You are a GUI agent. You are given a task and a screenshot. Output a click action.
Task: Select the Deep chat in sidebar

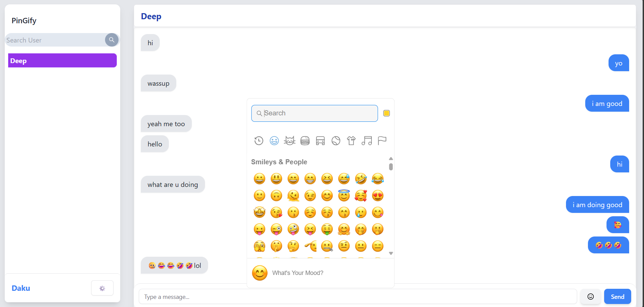tap(62, 61)
